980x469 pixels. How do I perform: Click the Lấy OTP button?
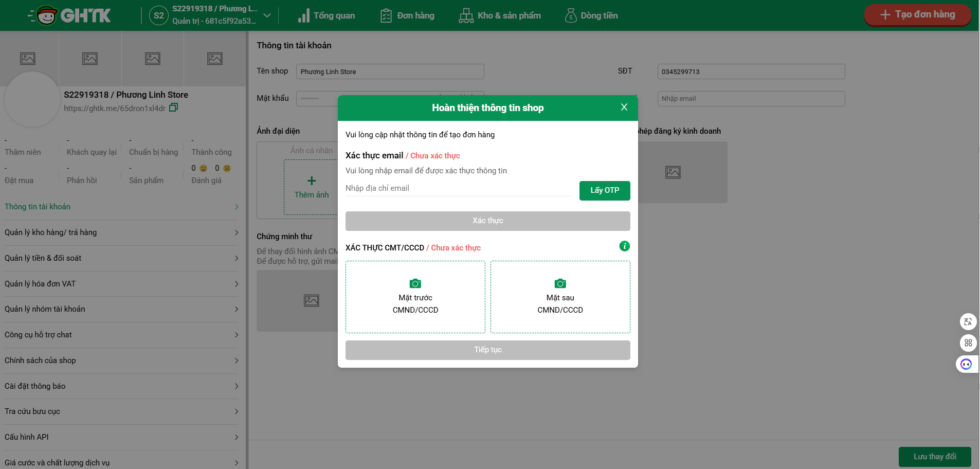(x=604, y=190)
